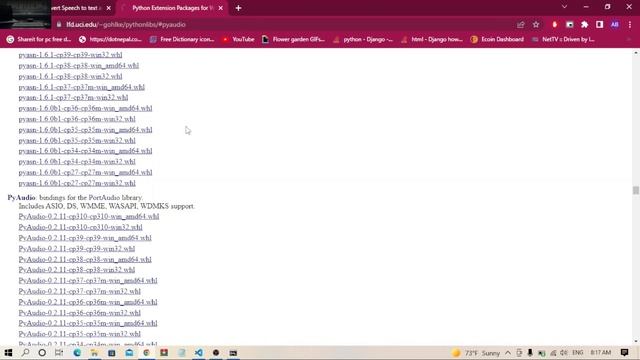Open the Shareit for pc bookmark
Screen dimensions: 640x360
point(39,40)
